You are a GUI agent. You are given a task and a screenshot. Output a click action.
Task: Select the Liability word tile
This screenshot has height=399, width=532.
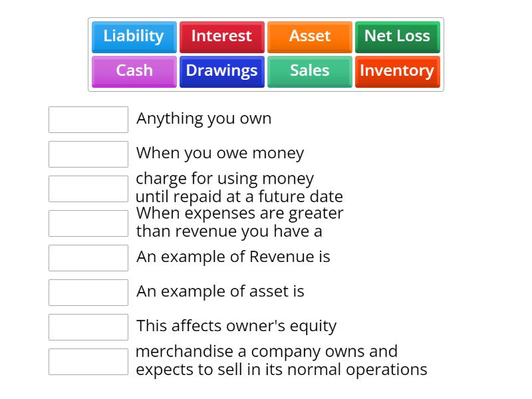coord(133,37)
